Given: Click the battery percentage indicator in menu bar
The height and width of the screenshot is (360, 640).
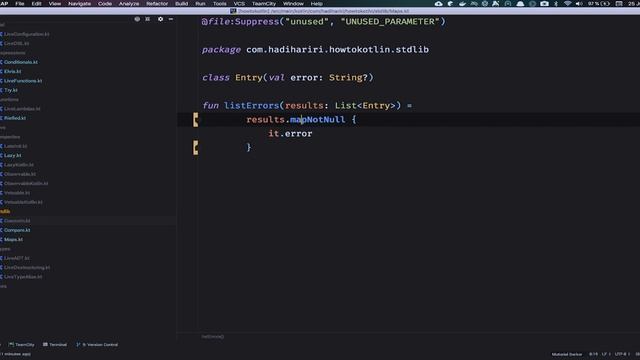Looking at the screenshot, I should coord(599,4).
